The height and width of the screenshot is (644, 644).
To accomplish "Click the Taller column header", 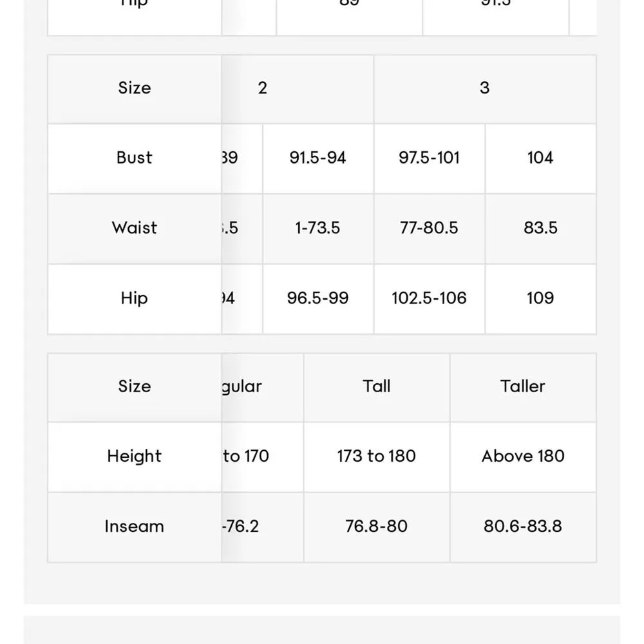I will 522,386.
